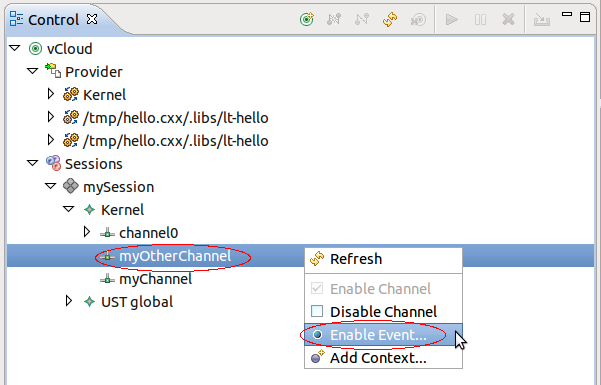Click the myOtherChannel channel icon
The width and height of the screenshot is (601, 385).
(x=107, y=256)
